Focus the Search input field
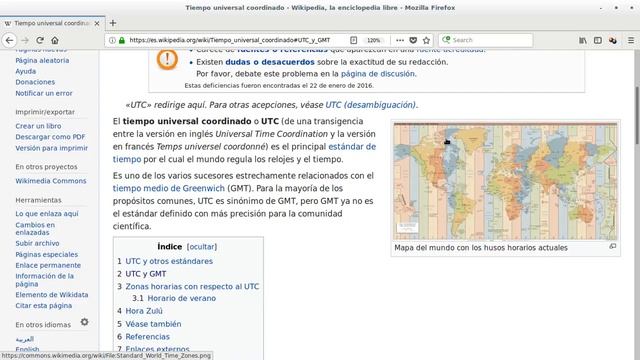 486,40
